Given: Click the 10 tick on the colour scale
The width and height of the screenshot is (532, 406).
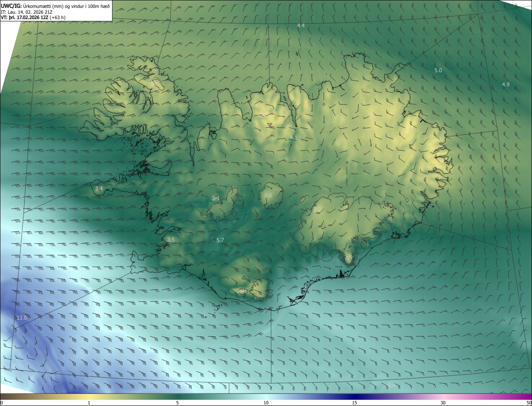Looking at the screenshot, I should [x=266, y=403].
